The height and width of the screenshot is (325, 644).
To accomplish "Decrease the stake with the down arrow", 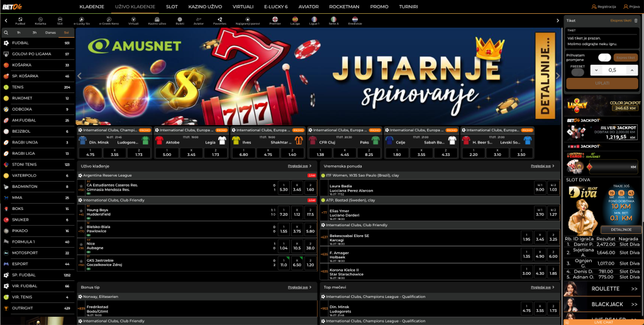I will tap(597, 70).
